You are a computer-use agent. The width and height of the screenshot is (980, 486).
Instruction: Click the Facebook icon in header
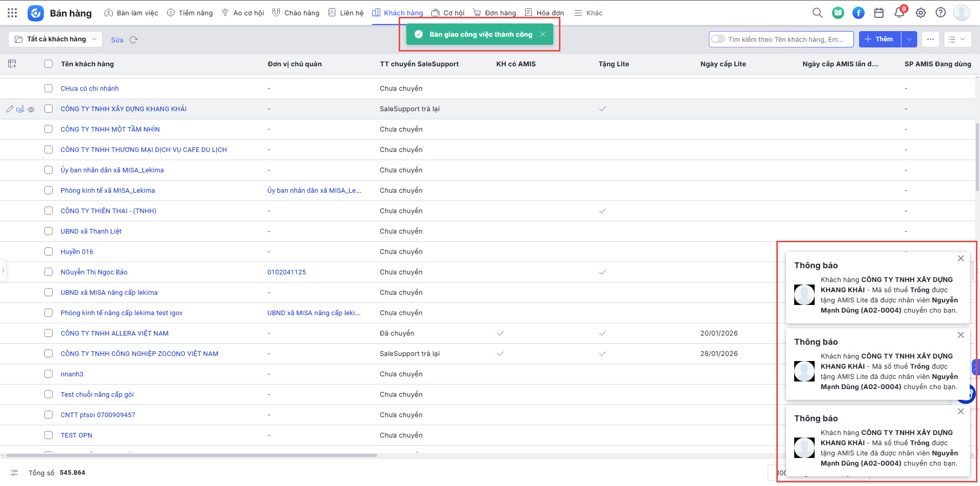(x=859, y=13)
